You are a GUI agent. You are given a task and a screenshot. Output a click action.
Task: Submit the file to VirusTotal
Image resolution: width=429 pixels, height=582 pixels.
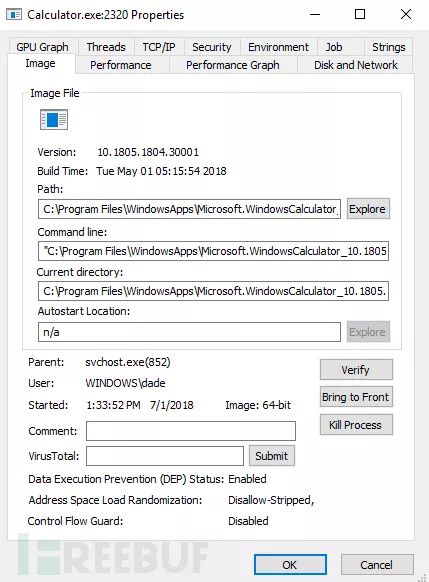tap(272, 456)
